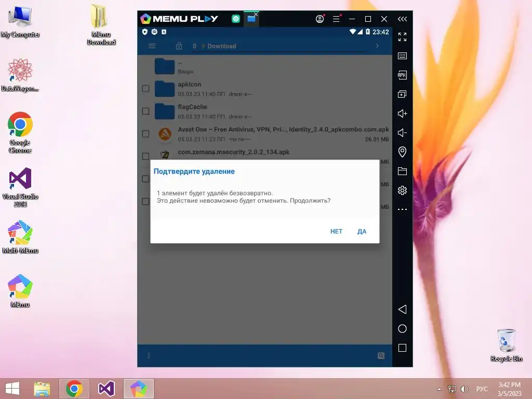Viewport: 532px width, 399px height.
Task: Check the com.zemana.msecurity apk checkbox
Action: tap(145, 156)
